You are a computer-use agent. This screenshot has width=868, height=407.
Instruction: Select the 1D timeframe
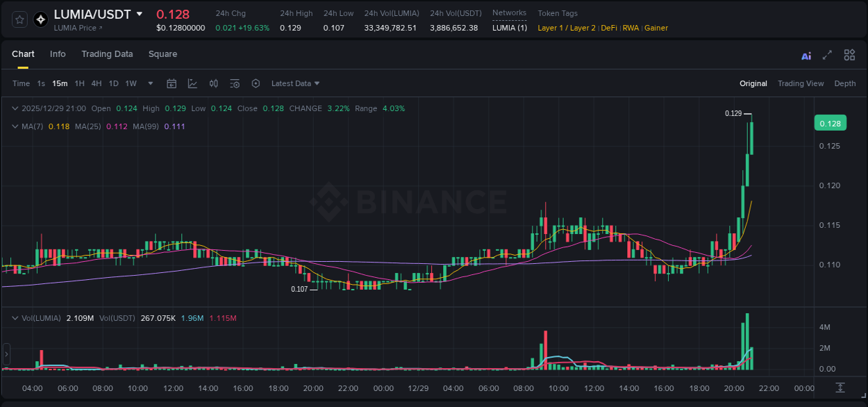(113, 83)
